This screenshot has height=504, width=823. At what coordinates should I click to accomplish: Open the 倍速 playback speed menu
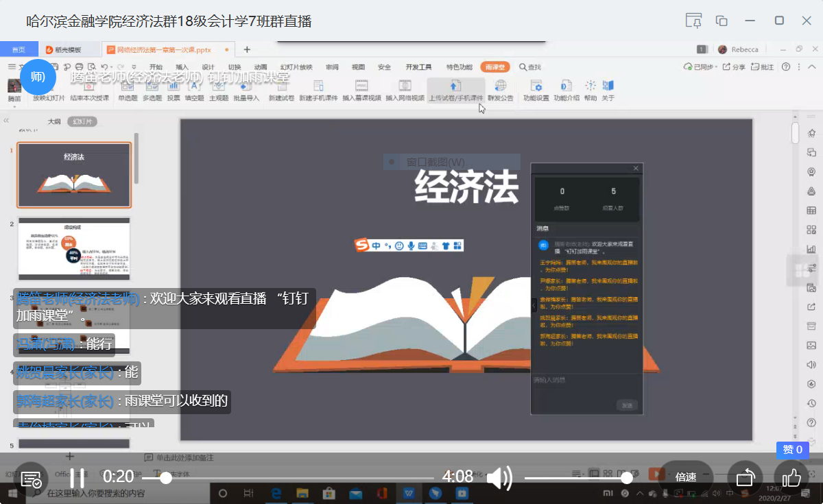click(x=686, y=477)
